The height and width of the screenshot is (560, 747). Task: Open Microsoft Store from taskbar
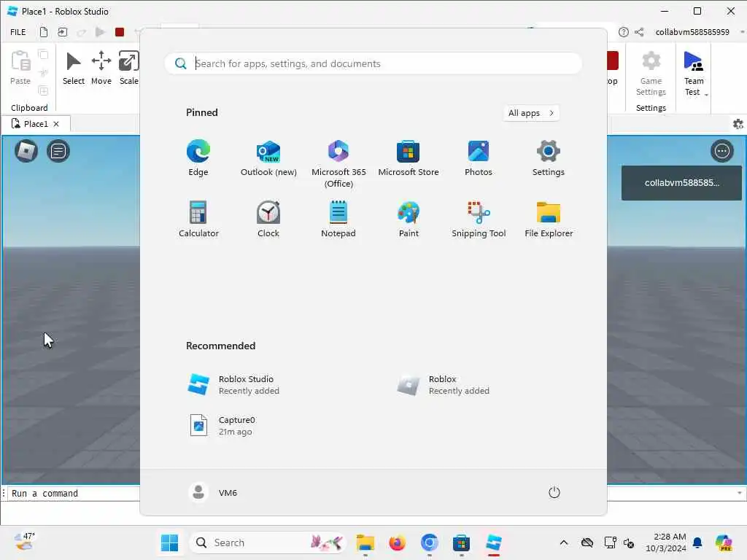pos(461,542)
